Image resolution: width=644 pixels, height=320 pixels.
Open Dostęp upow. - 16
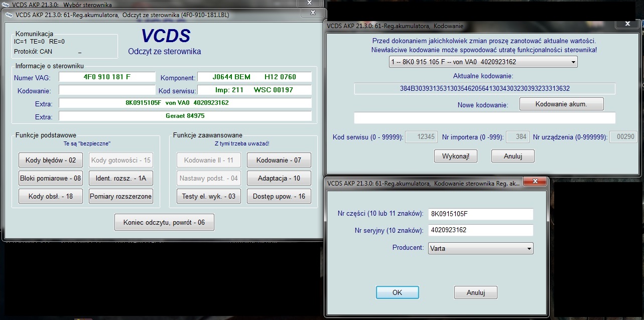[x=279, y=196]
